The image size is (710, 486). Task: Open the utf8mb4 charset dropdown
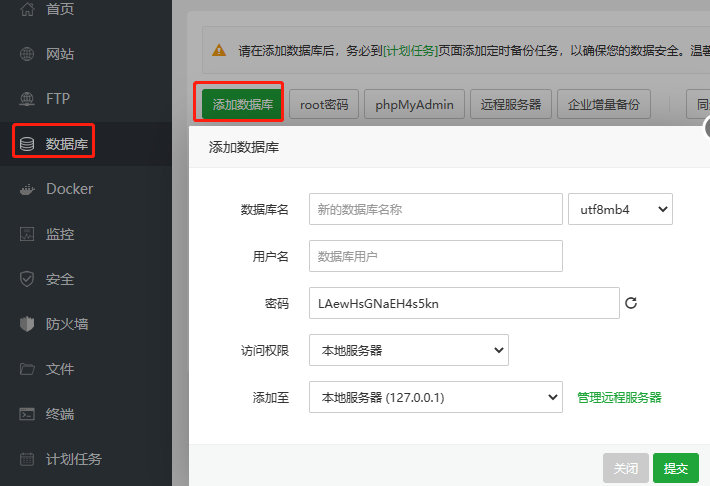coord(619,209)
